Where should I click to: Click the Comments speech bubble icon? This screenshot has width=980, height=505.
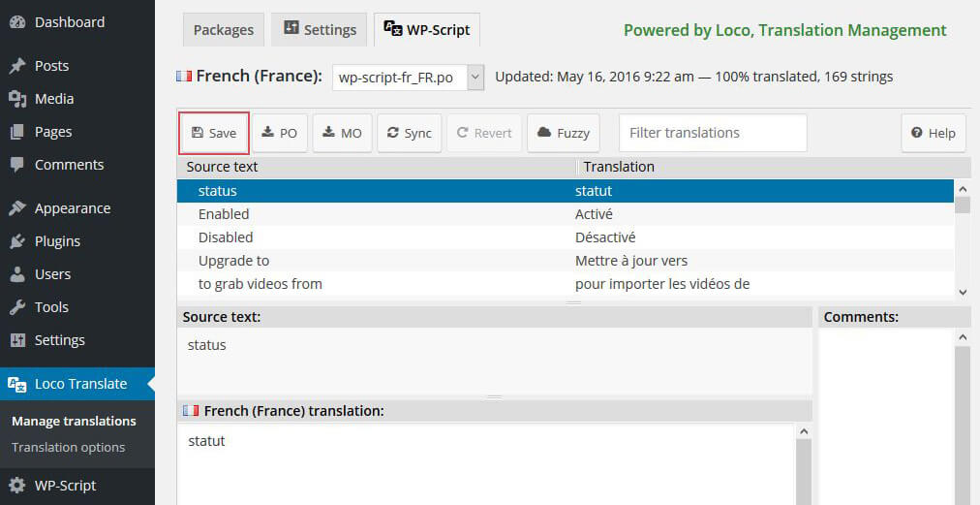click(17, 165)
